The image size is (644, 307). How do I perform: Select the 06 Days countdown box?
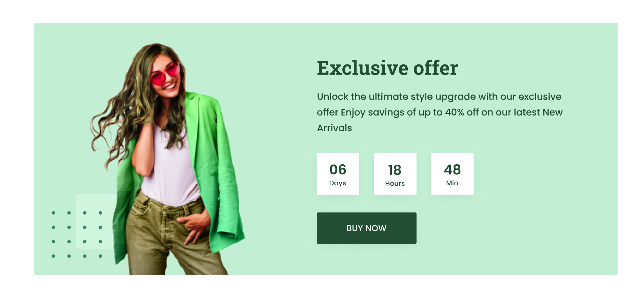[338, 174]
